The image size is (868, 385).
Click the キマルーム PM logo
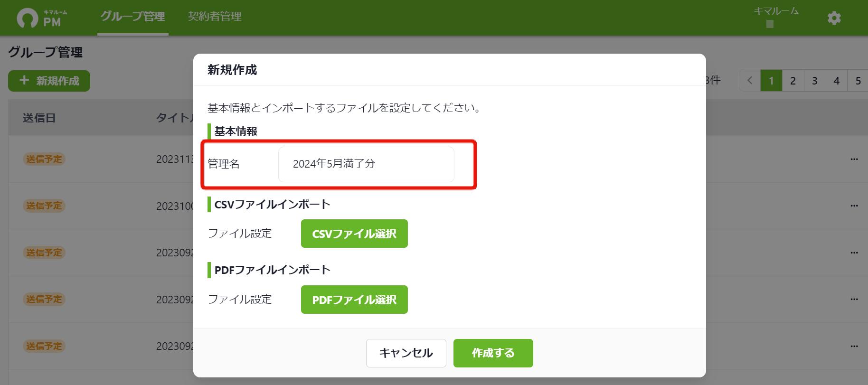42,19
